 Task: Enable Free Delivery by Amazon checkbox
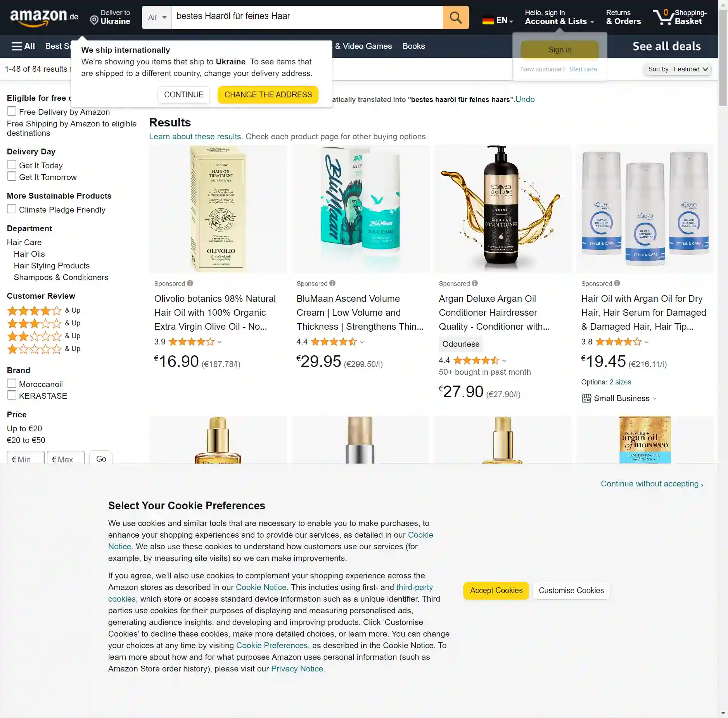tap(12, 111)
